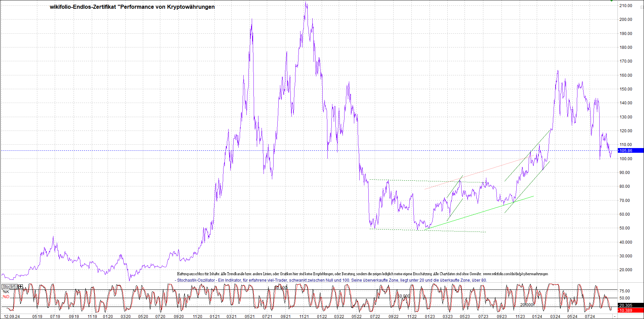Click the 100.00 price axis label
644x319 pixels.
point(626,159)
